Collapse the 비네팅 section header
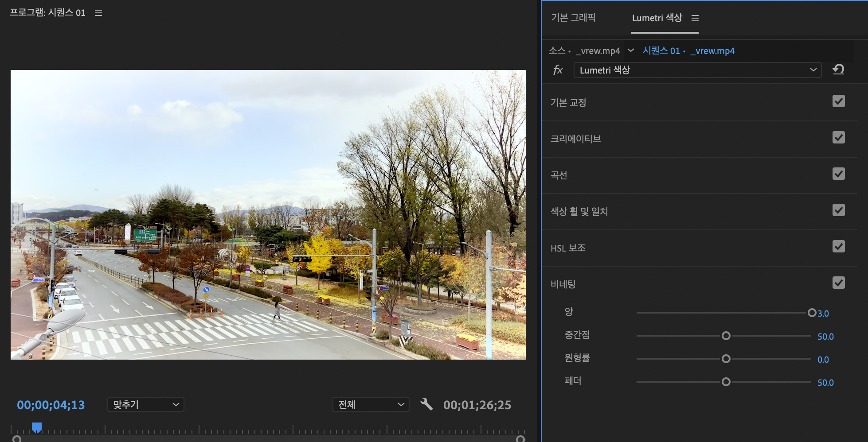Screen dimensions: 868x442 pos(563,284)
